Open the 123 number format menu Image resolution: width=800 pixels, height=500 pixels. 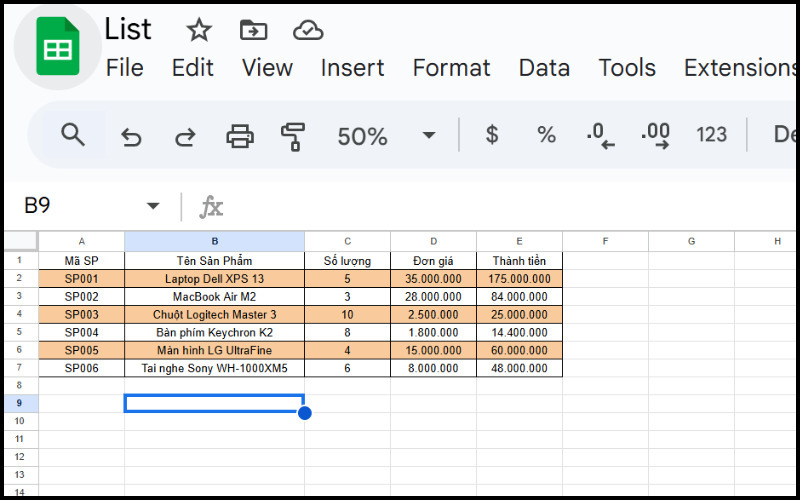tap(711, 135)
